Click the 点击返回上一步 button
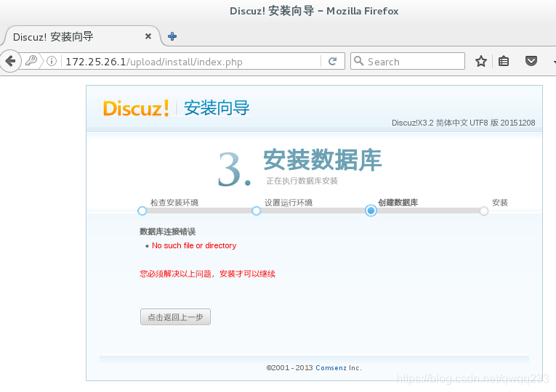 pyautogui.click(x=176, y=317)
